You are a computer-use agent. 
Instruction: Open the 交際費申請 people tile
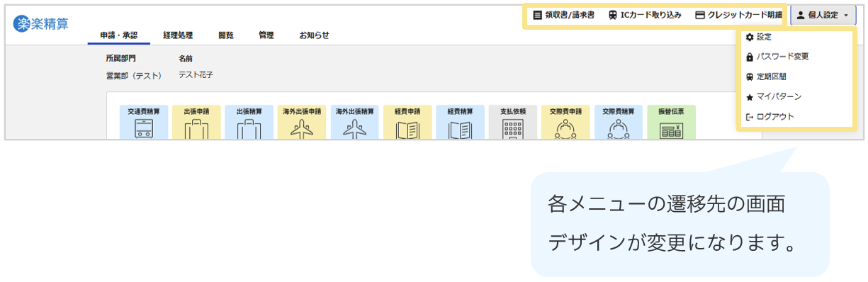[x=565, y=123]
